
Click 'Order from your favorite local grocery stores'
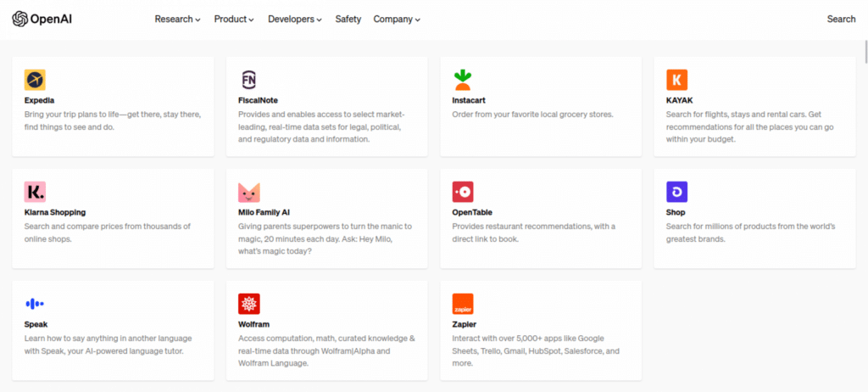532,115
